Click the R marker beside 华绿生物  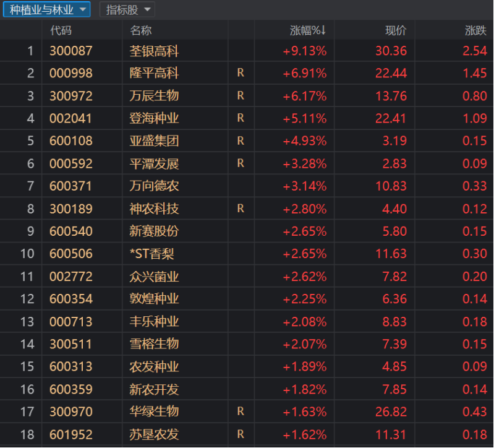[241, 411]
